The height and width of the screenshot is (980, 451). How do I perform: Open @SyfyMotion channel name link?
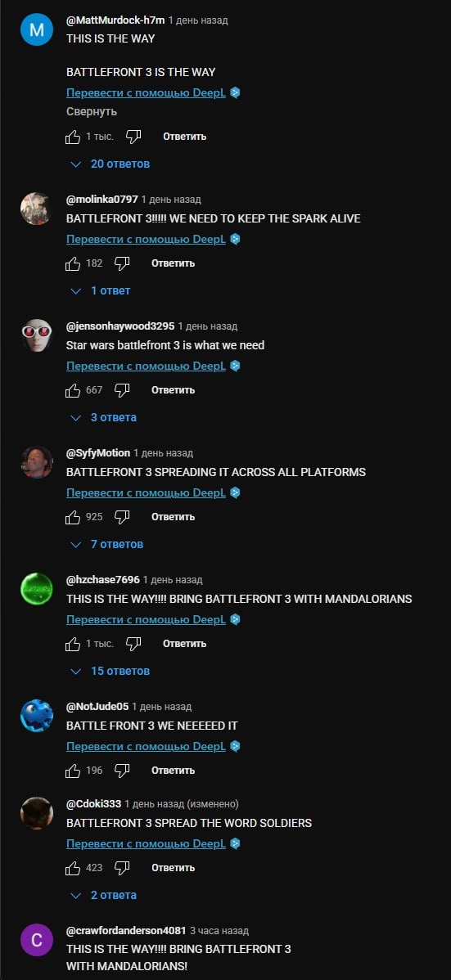click(98, 453)
